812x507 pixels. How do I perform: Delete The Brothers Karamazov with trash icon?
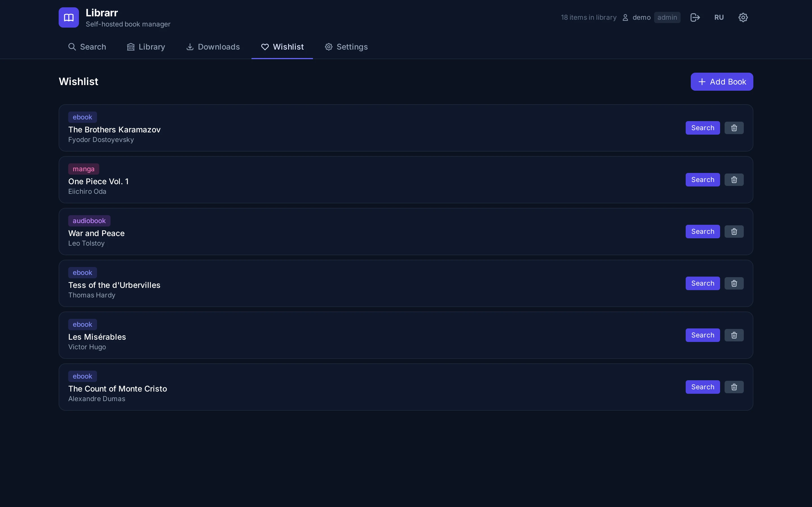tap(734, 128)
